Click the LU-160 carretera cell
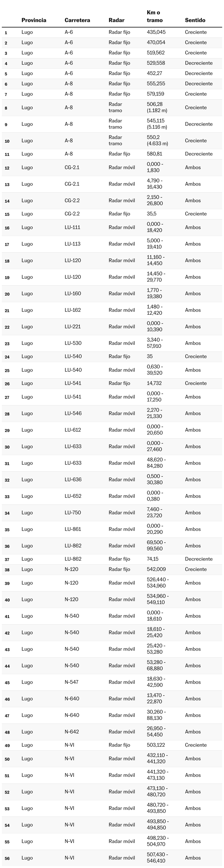224x868 pixels. click(73, 294)
